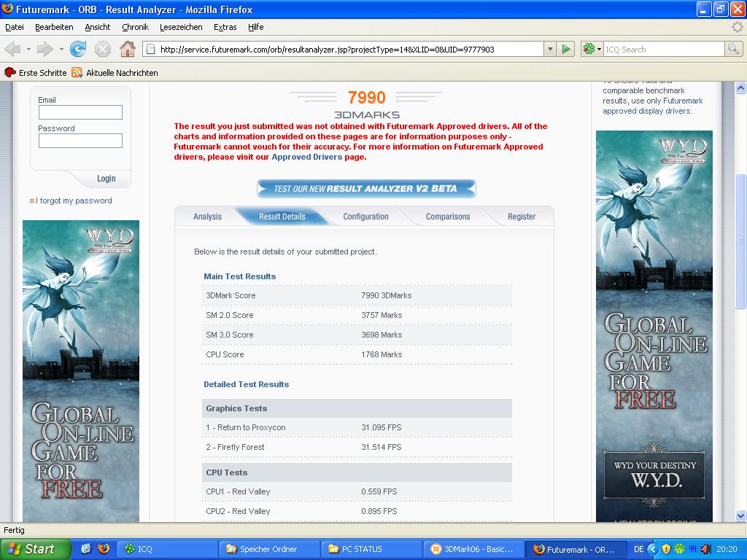This screenshot has height=560, width=747.
Task: Click the ICQ Search input box
Action: tap(664, 49)
